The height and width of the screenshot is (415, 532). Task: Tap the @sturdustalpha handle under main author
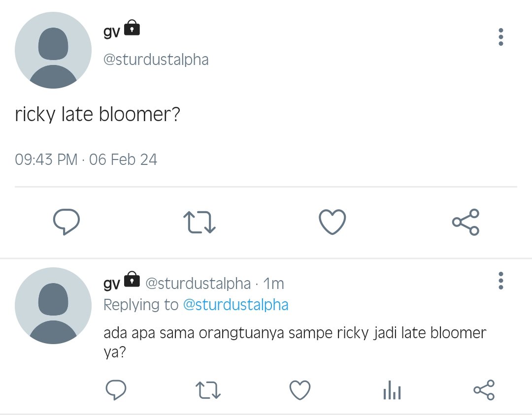click(156, 60)
